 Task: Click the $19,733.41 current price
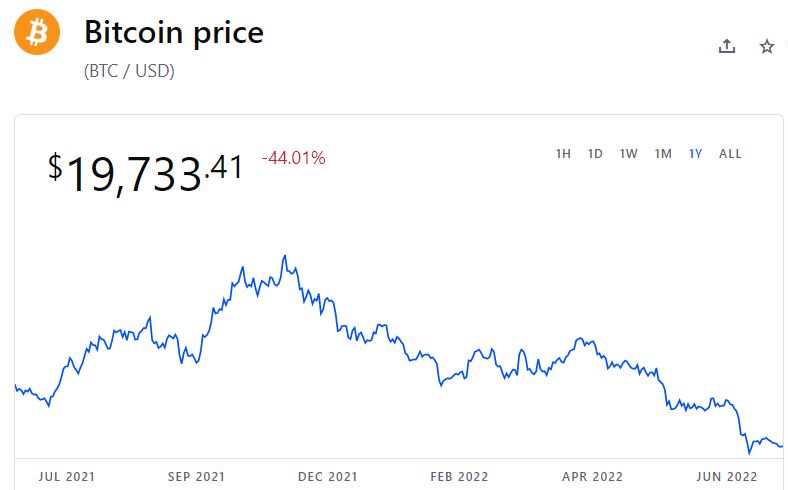click(146, 171)
